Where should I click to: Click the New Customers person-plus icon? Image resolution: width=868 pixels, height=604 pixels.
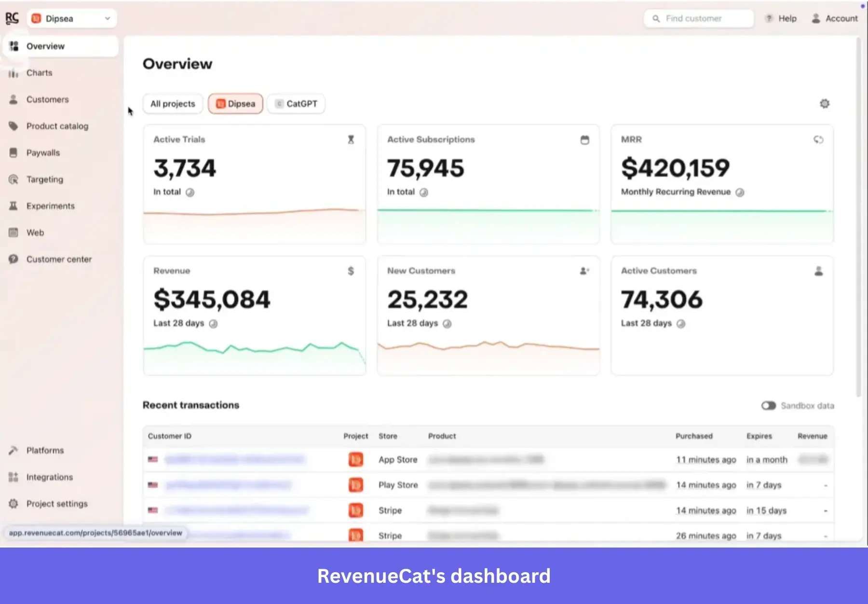pyautogui.click(x=584, y=271)
